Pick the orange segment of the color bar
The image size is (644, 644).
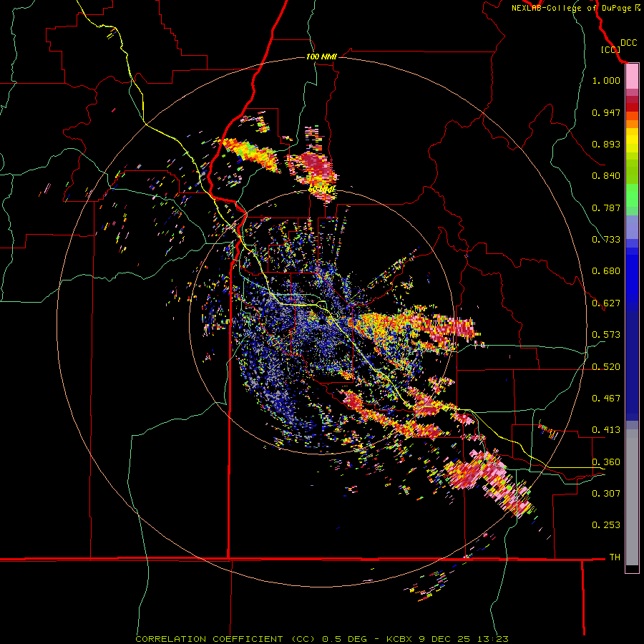[632, 124]
